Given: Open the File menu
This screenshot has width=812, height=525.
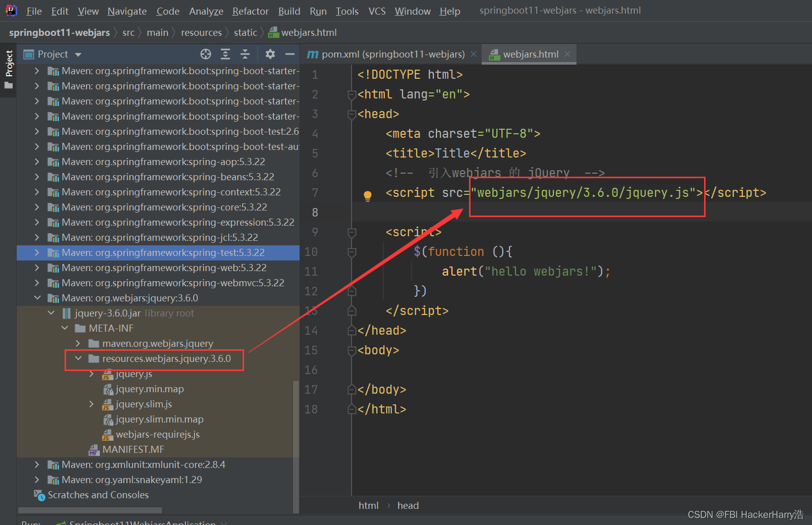Looking at the screenshot, I should click(x=34, y=11).
